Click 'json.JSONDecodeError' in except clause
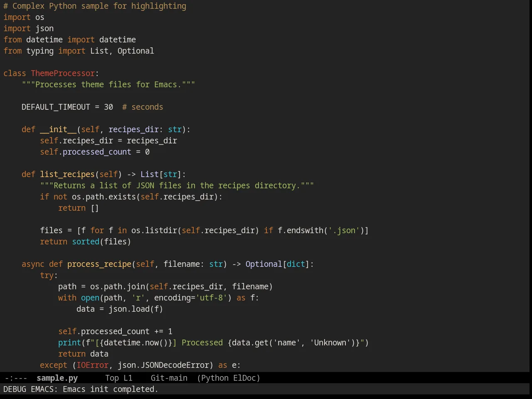This screenshot has width=532, height=399. 163,365
